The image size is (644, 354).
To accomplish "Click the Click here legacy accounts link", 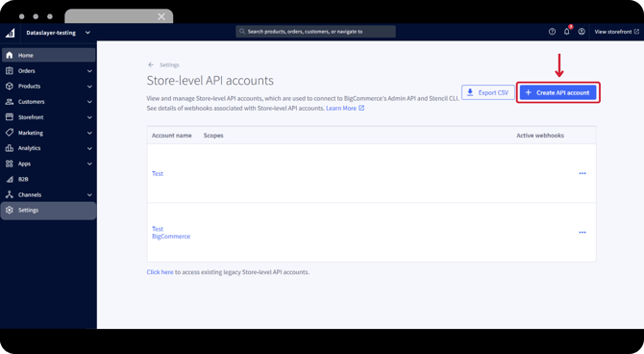I will pyautogui.click(x=160, y=272).
